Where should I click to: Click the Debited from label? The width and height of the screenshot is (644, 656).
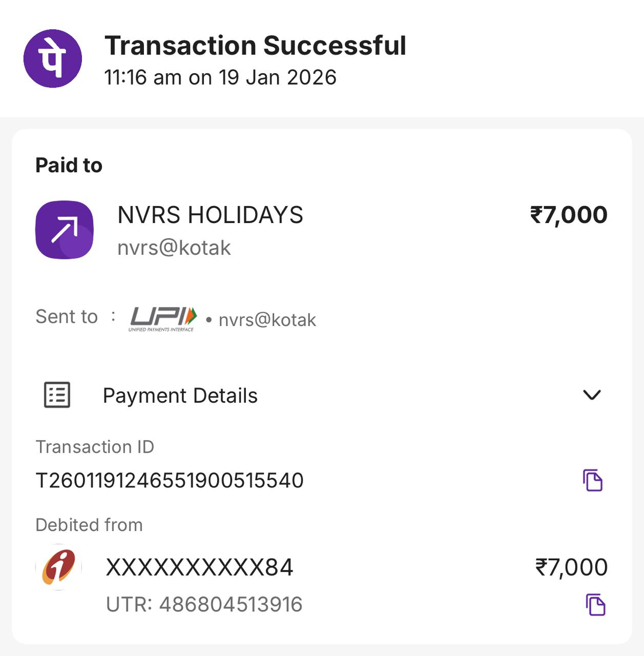[89, 525]
